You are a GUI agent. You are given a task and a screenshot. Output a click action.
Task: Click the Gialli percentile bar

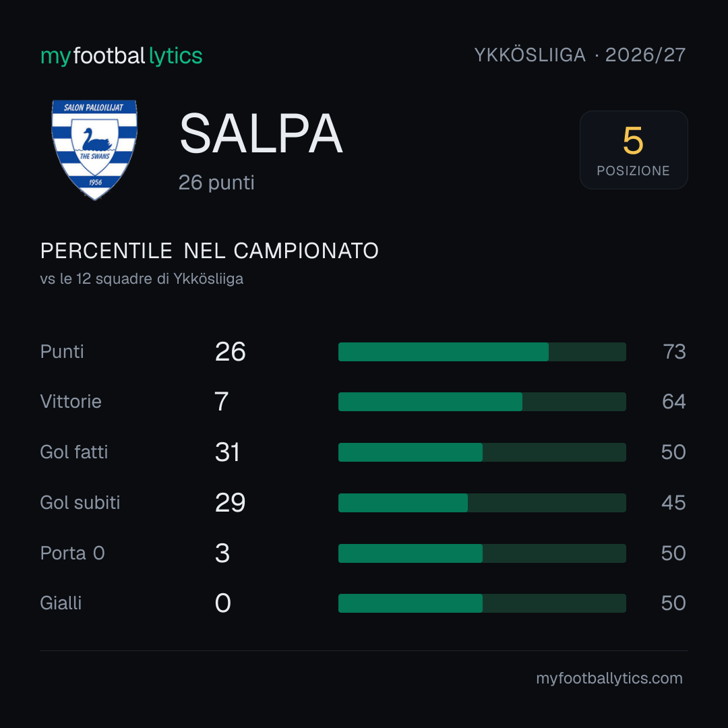click(482, 603)
